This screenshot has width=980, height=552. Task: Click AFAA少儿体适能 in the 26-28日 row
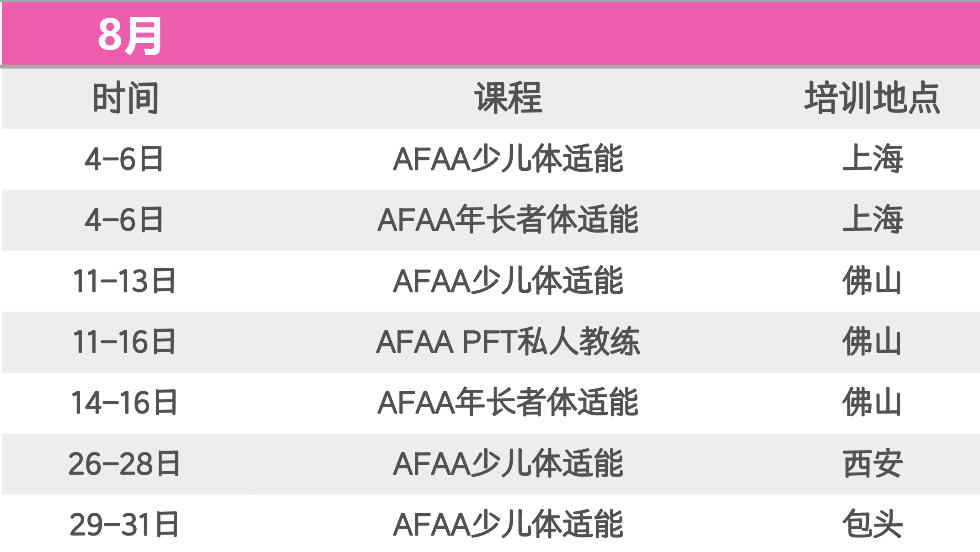tap(508, 464)
